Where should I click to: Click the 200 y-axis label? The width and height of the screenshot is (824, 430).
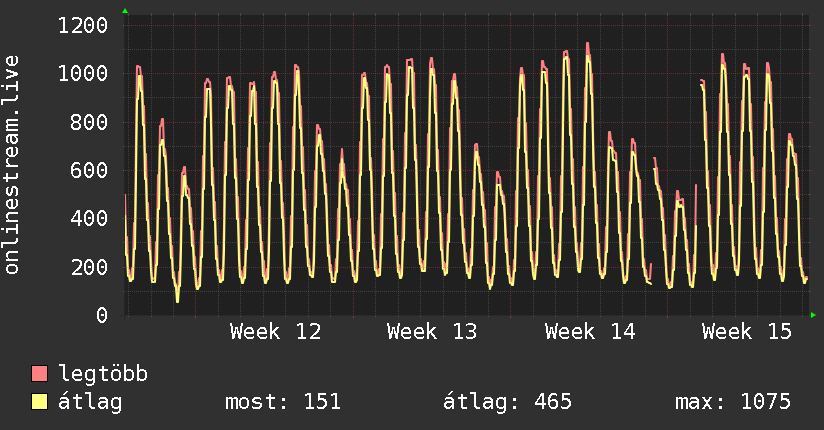[89, 267]
